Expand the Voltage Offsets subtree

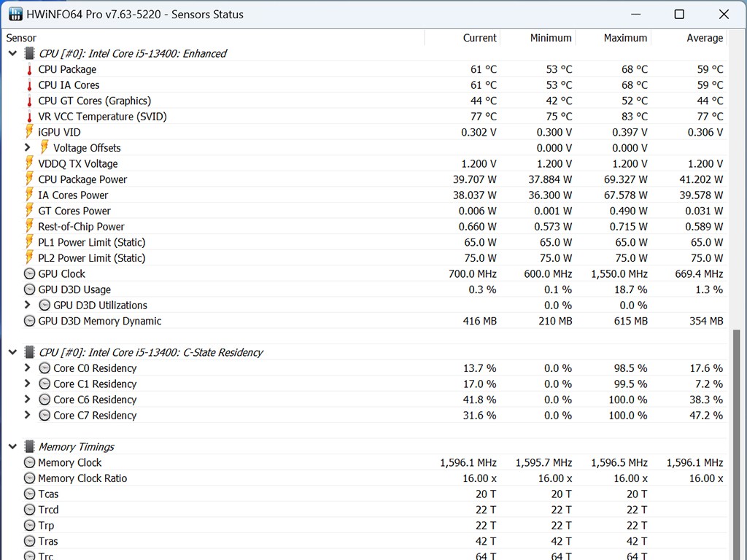28,148
